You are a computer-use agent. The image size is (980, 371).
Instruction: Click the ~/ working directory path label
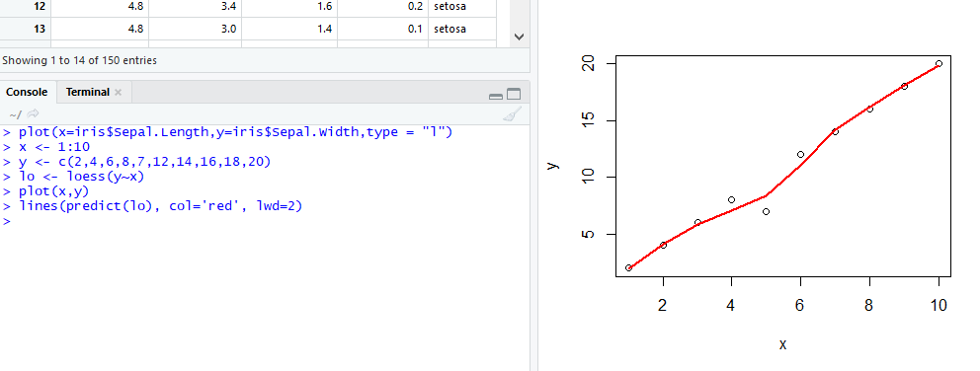point(15,113)
